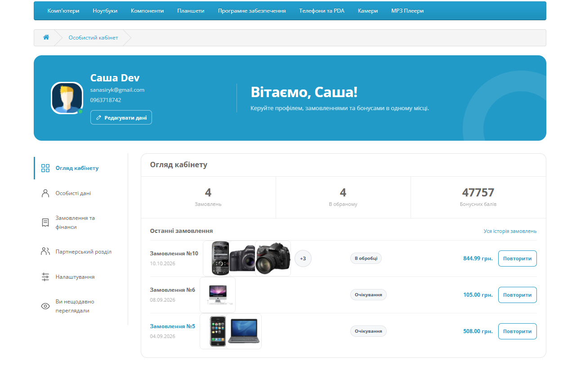Viewport: 585px width, 392px height.
Task: Open Замовлення №5
Action: point(173,326)
